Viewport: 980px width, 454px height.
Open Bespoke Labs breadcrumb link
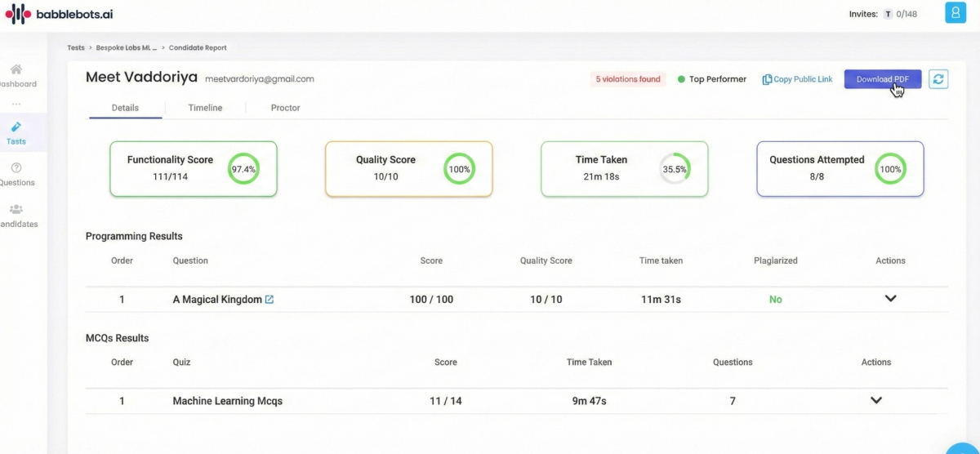pos(126,48)
